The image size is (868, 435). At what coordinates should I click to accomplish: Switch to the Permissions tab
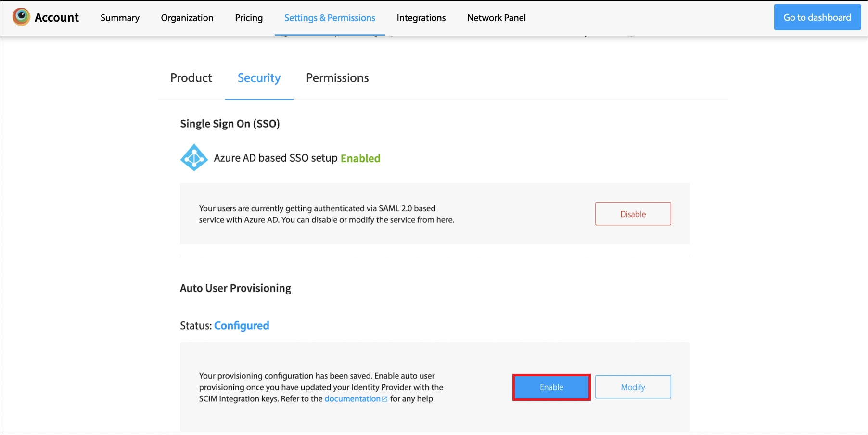[x=337, y=78]
